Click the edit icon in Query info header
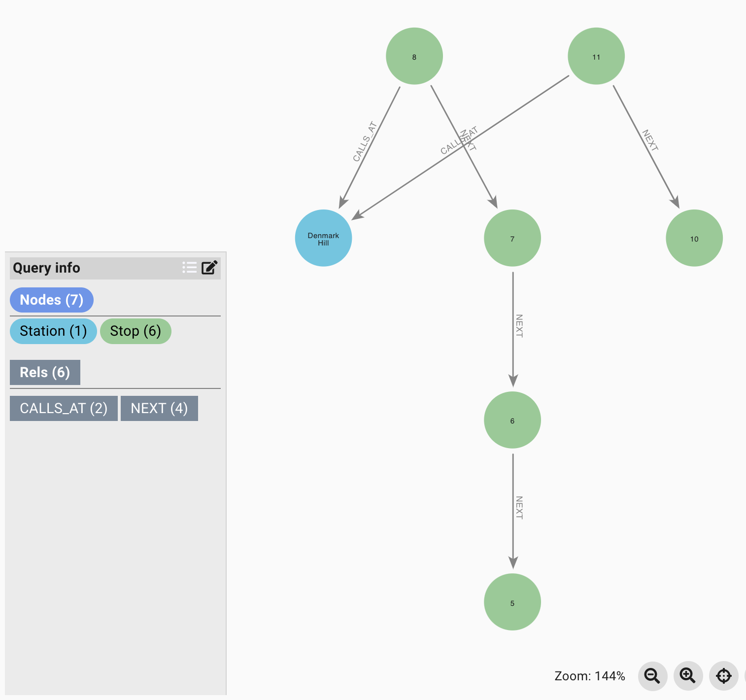The height and width of the screenshot is (700, 746). click(209, 268)
